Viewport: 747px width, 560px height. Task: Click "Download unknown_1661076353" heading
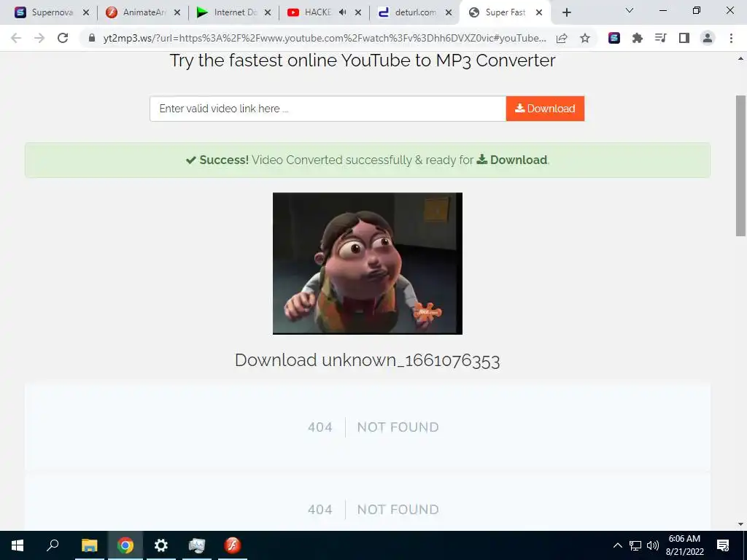click(x=368, y=360)
